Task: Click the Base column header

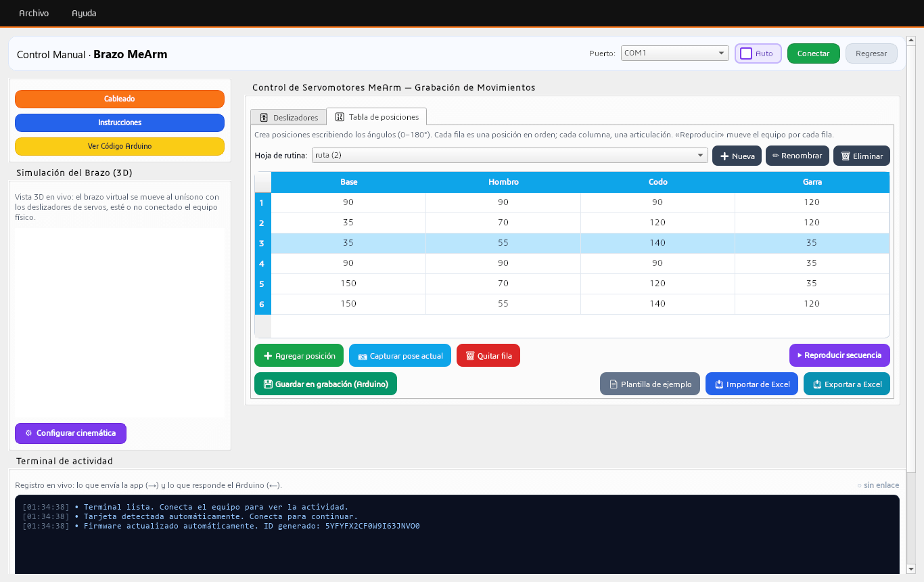Action: click(x=348, y=182)
